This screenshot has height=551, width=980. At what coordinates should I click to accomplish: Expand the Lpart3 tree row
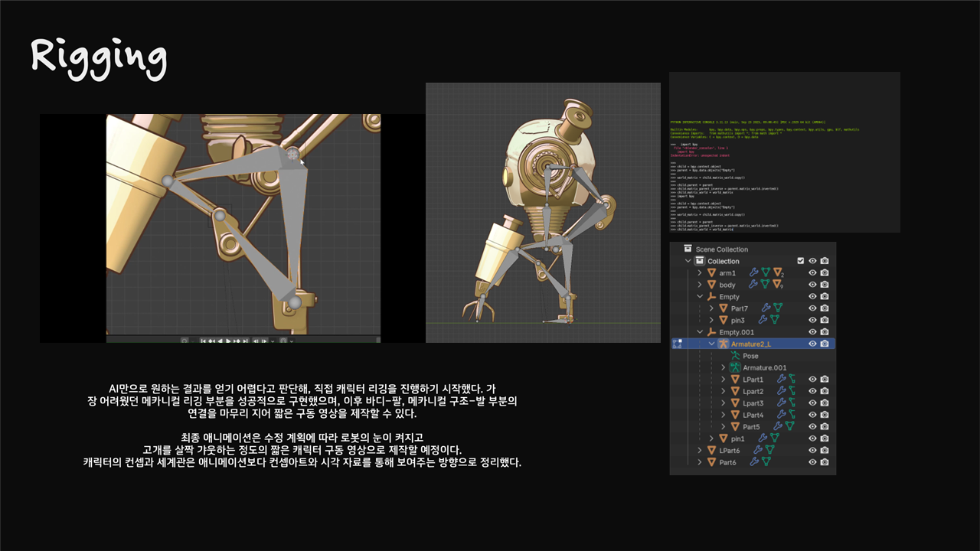click(x=724, y=403)
